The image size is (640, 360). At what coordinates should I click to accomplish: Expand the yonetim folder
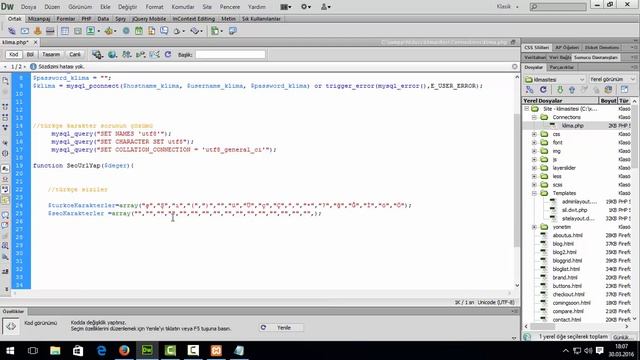click(534, 227)
